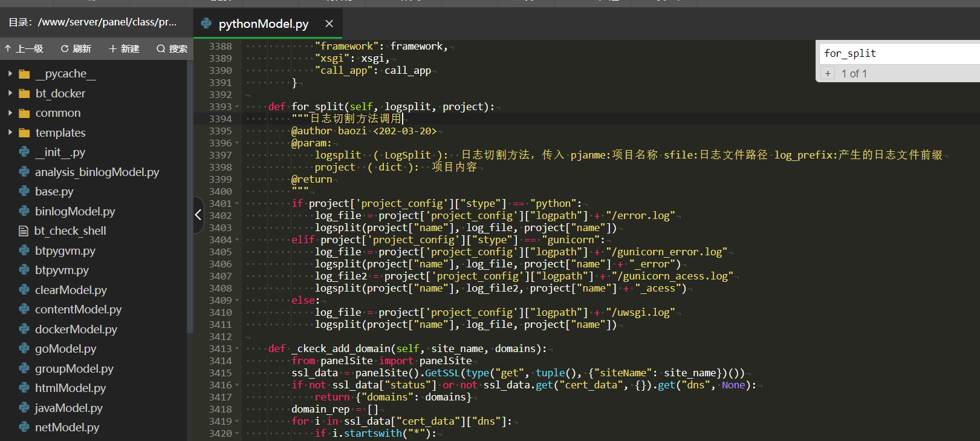Place cursor on 'def for_split' line
The width and height of the screenshot is (980, 441).
tap(381, 107)
